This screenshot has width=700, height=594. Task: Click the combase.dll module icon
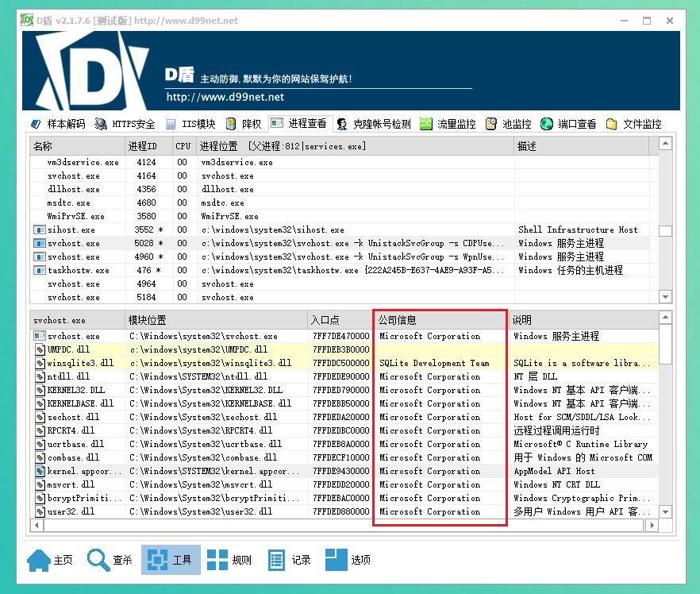(40, 457)
